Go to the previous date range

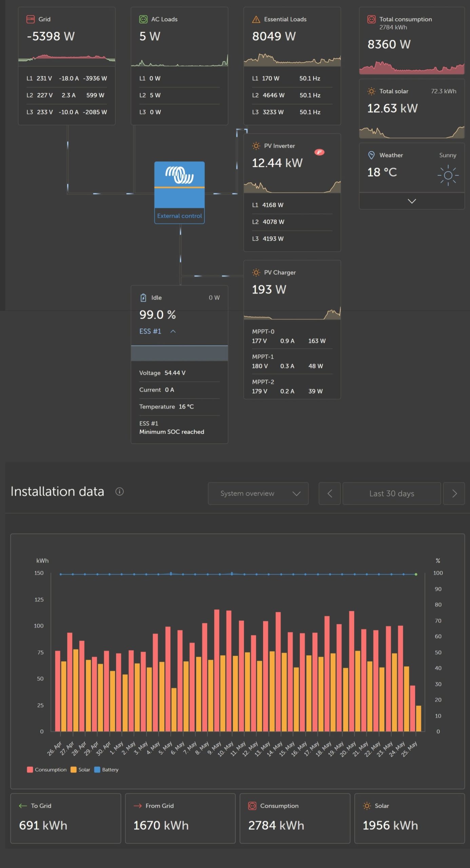pyautogui.click(x=330, y=493)
